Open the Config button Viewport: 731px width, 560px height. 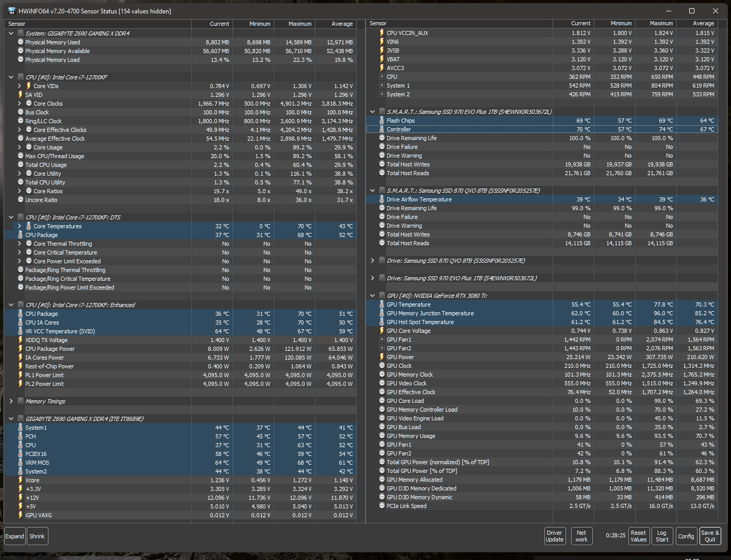pos(686,536)
